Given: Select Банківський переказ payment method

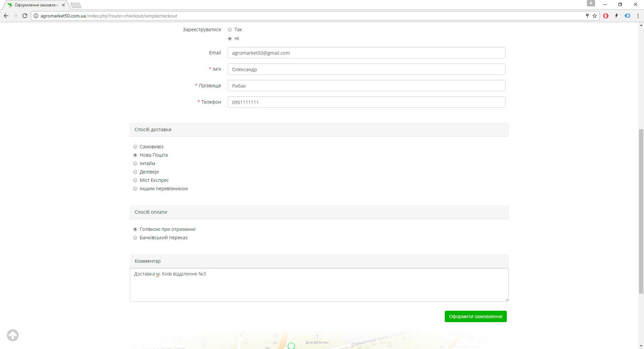Looking at the screenshot, I should pos(135,238).
